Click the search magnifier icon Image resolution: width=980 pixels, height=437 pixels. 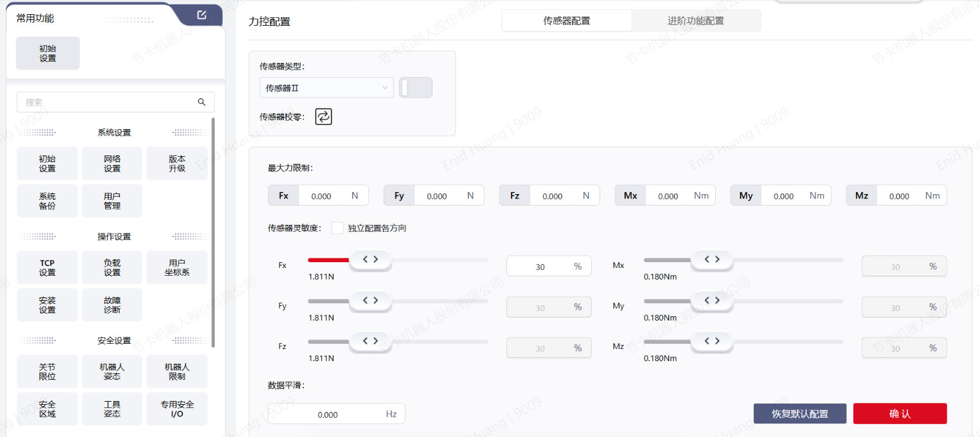[x=202, y=102]
